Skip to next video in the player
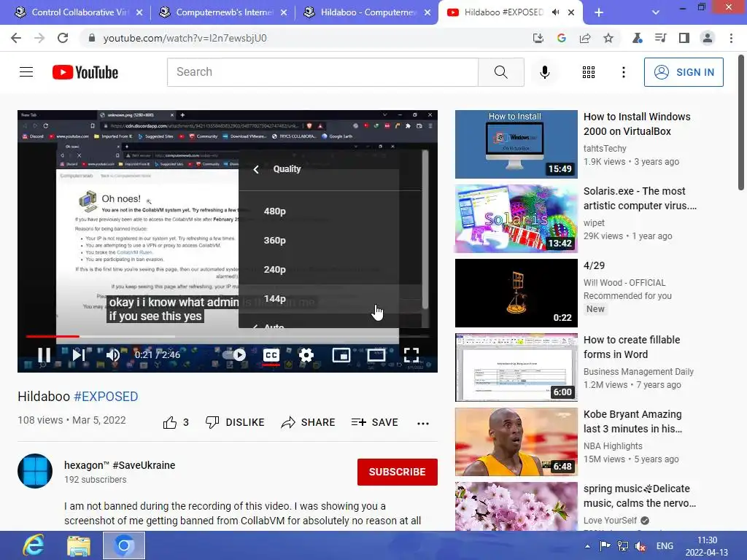This screenshot has height=560, width=747. tap(79, 355)
